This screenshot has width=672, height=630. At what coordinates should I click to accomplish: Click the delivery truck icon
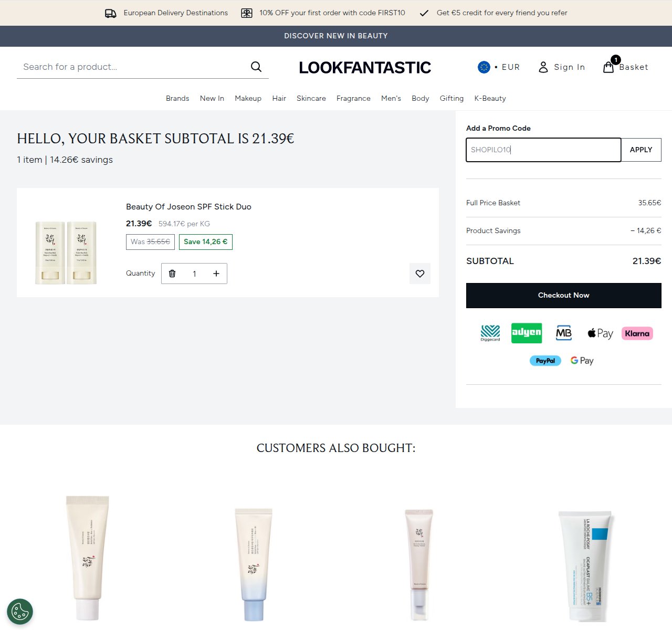111,13
